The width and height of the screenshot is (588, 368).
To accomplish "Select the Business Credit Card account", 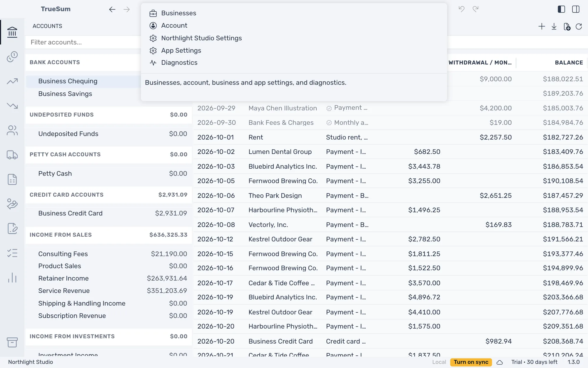I will [108, 213].
